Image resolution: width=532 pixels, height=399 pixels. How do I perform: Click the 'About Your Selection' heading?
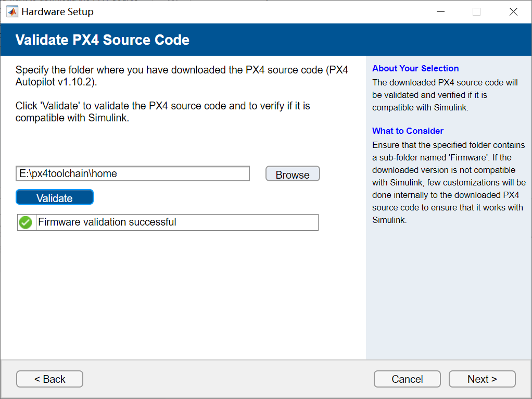point(415,68)
